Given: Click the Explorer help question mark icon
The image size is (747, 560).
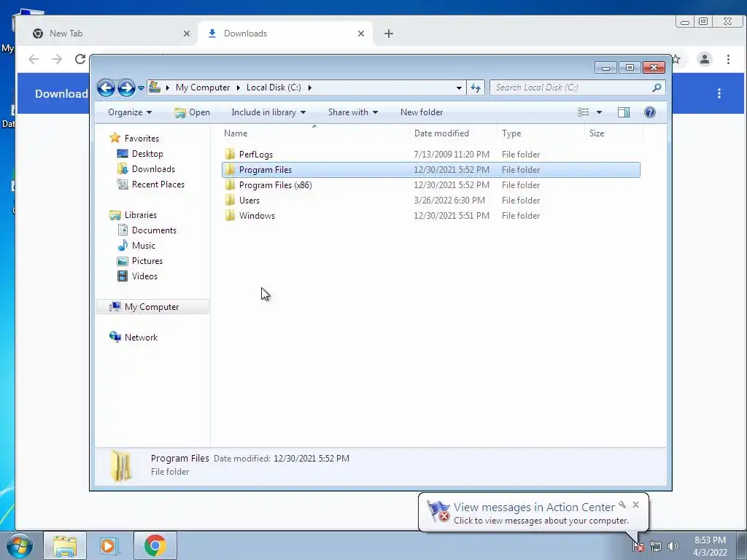Looking at the screenshot, I should coord(650,112).
